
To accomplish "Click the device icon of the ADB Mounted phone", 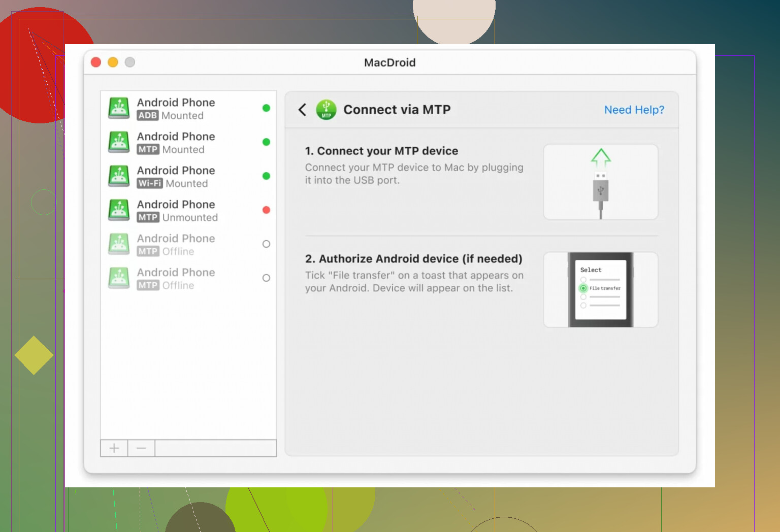I will pyautogui.click(x=119, y=108).
